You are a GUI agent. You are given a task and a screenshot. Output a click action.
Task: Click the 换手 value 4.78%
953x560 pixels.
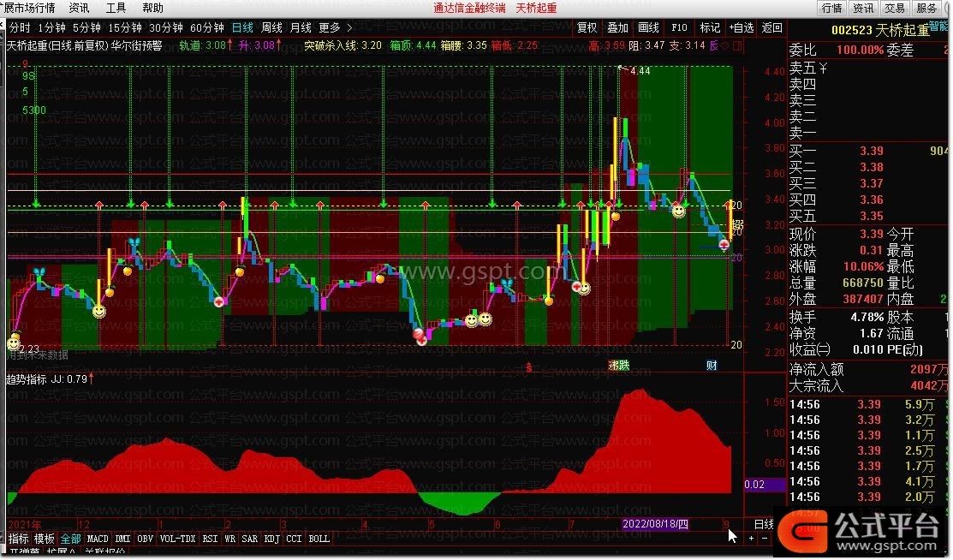pyautogui.click(x=867, y=318)
